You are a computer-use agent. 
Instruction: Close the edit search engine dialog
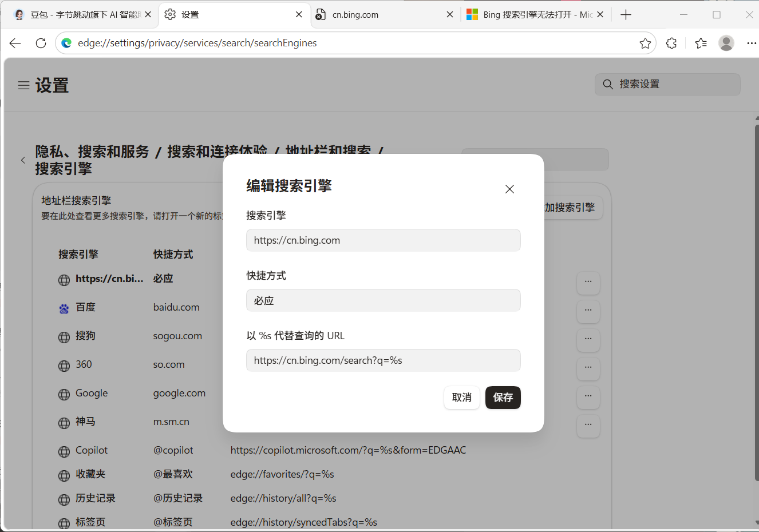click(x=509, y=189)
